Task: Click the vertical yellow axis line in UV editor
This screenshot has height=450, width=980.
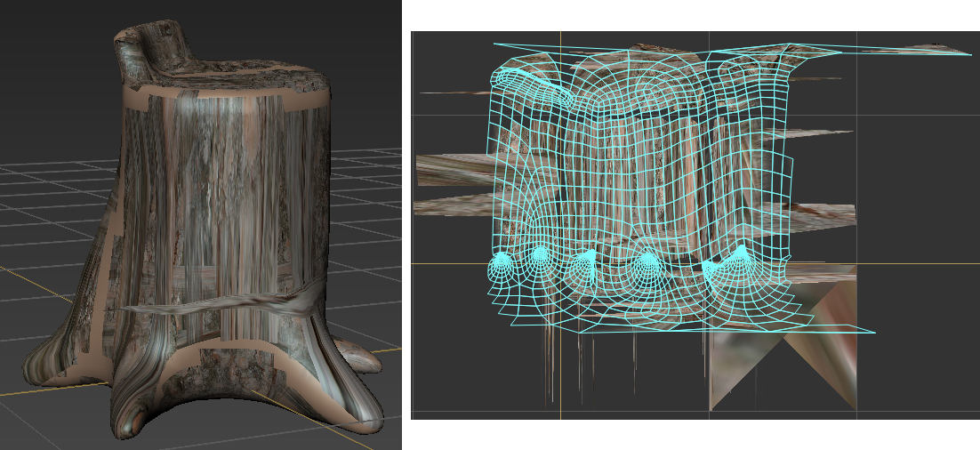Action: click(x=560, y=382)
